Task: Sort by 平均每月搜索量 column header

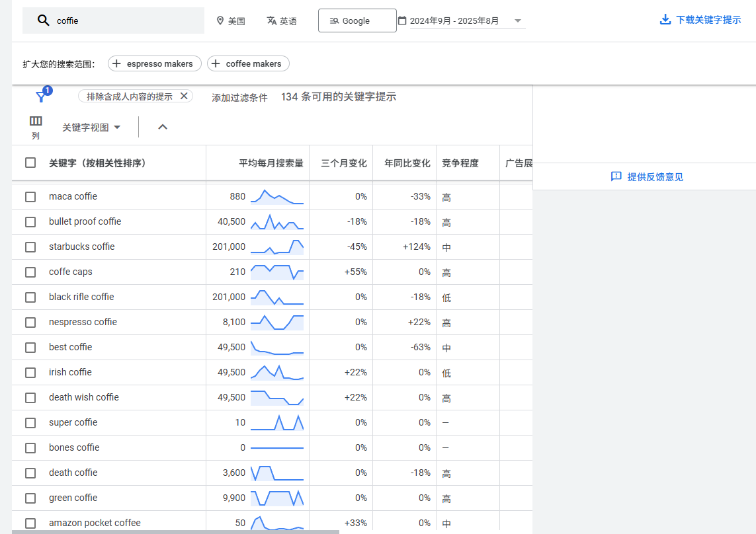Action: coord(271,163)
